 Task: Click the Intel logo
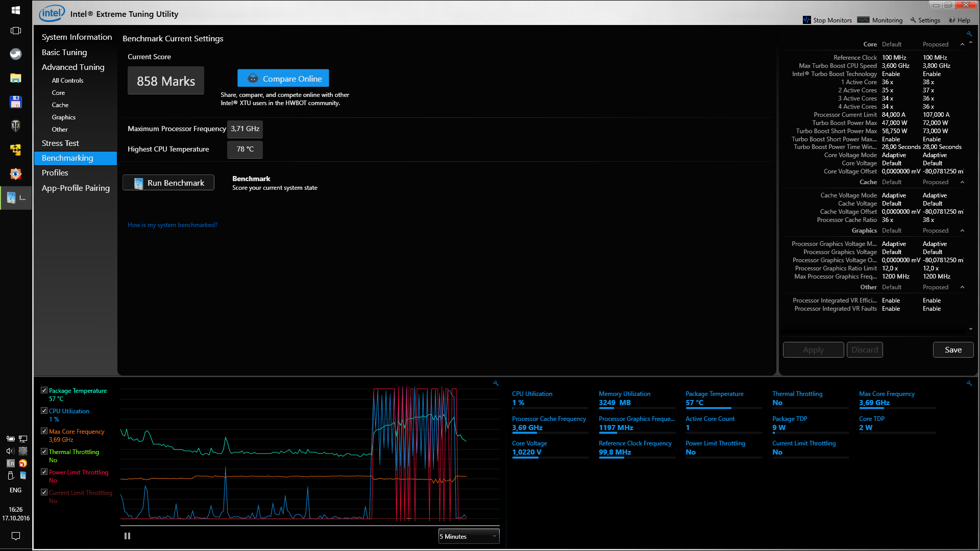click(x=52, y=13)
